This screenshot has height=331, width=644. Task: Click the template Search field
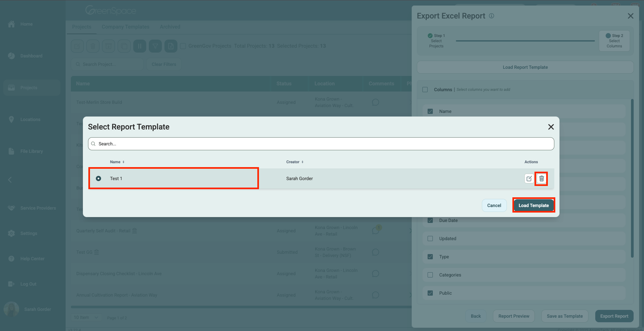tap(321, 144)
